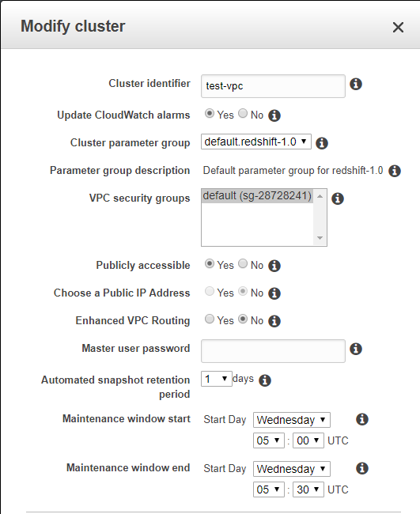Click security groups list scroll down arrow
420x514 pixels.
320,238
